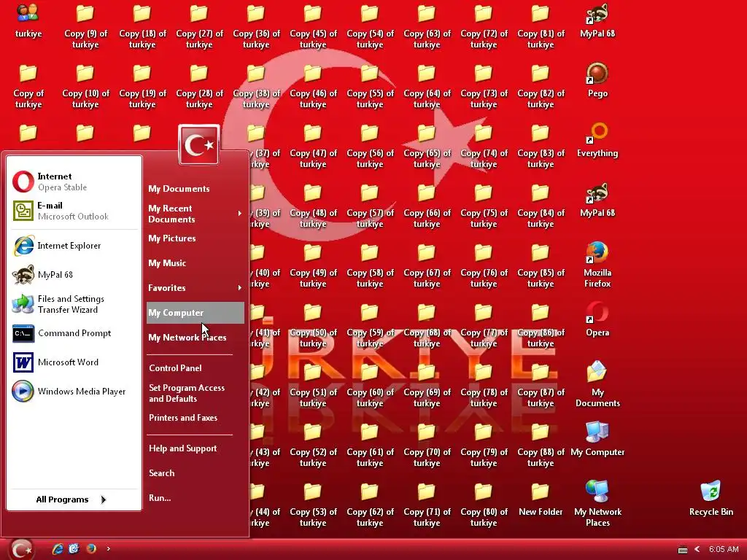
Task: Select Copy (71) of turkiye folder
Action: 426,504
